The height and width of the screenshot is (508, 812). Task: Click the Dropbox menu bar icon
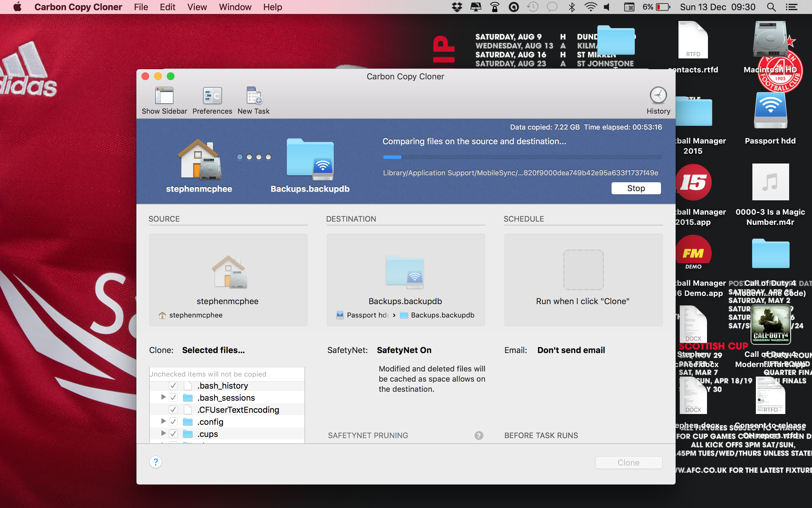[x=457, y=7]
